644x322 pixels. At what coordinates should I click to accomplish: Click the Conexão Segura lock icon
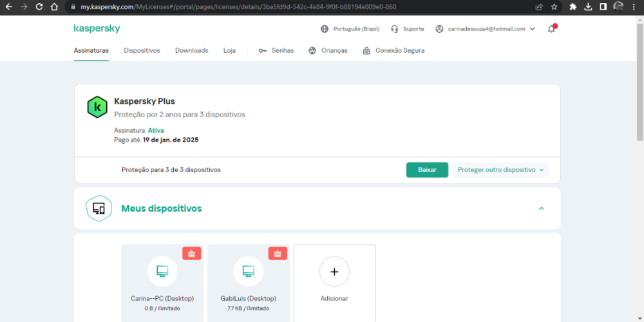click(367, 50)
